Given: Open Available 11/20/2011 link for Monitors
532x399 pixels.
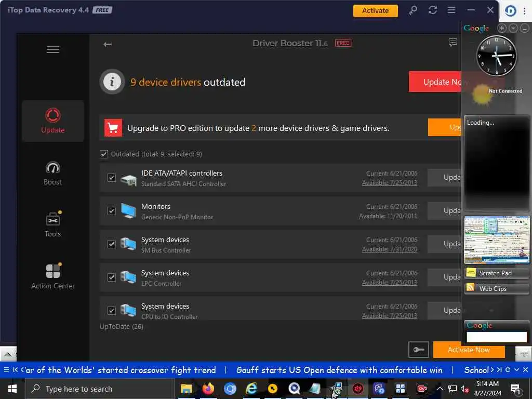Looking at the screenshot, I should point(388,216).
